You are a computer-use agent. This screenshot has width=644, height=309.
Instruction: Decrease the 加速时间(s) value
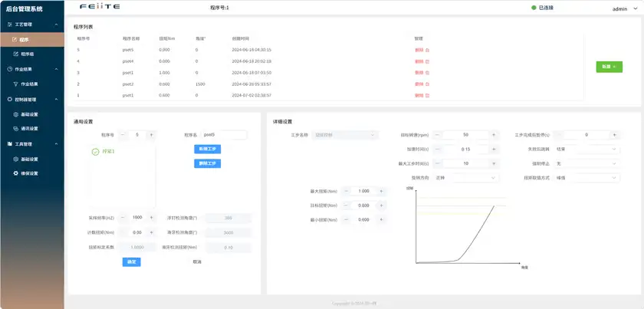click(x=438, y=150)
